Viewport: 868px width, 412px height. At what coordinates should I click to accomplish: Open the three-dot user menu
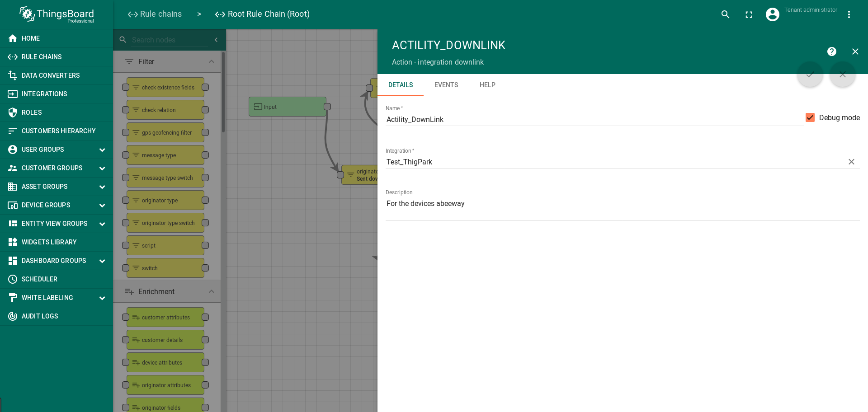(x=849, y=14)
